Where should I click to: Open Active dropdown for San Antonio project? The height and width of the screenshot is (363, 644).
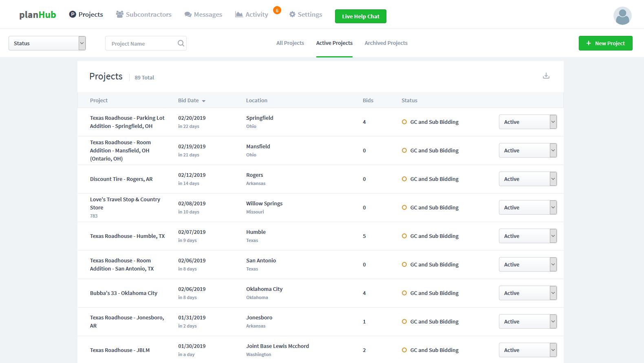(528, 264)
